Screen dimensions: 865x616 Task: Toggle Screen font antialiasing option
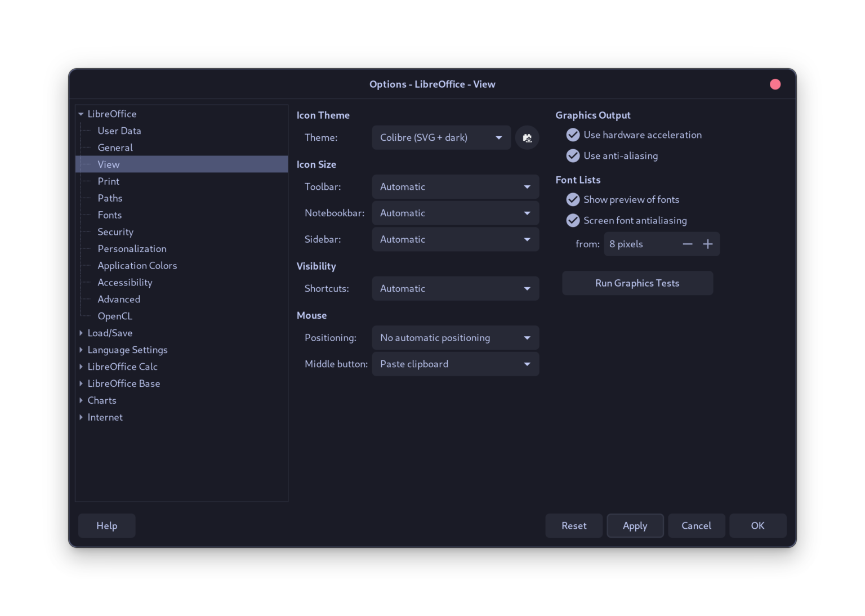(573, 221)
